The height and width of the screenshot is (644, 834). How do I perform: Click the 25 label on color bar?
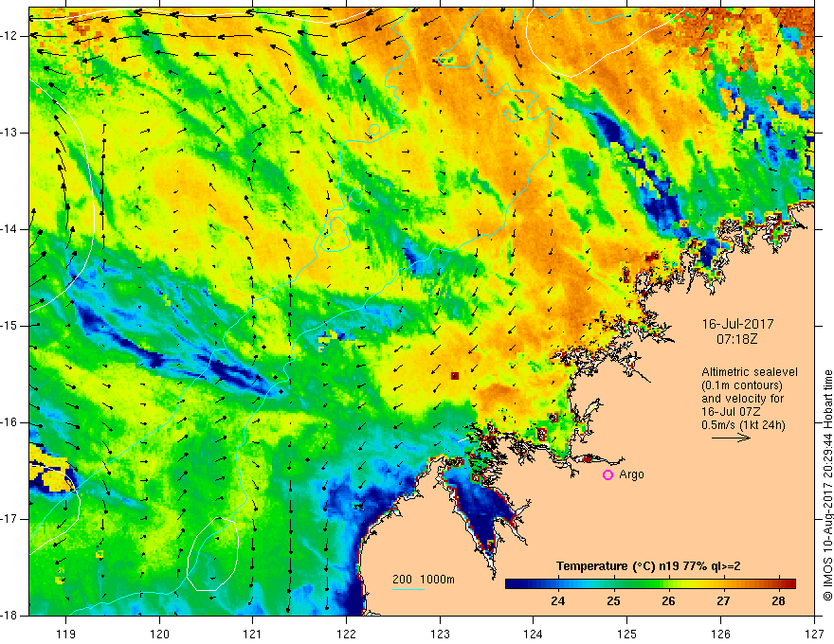pyautogui.click(x=613, y=601)
